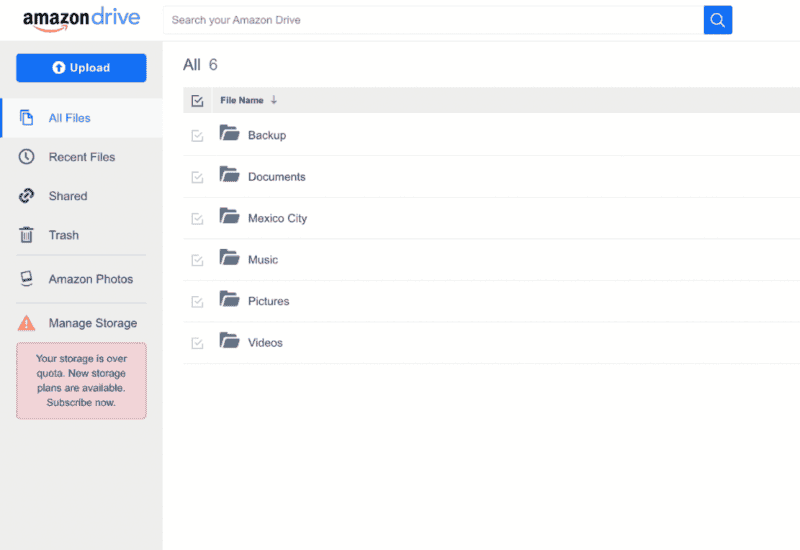Click the Backup folder icon

click(229, 133)
